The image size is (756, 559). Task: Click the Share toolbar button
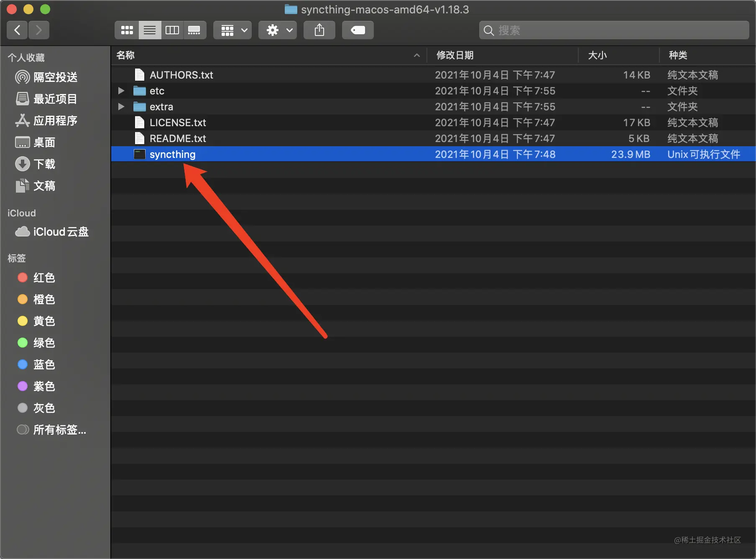tap(319, 30)
